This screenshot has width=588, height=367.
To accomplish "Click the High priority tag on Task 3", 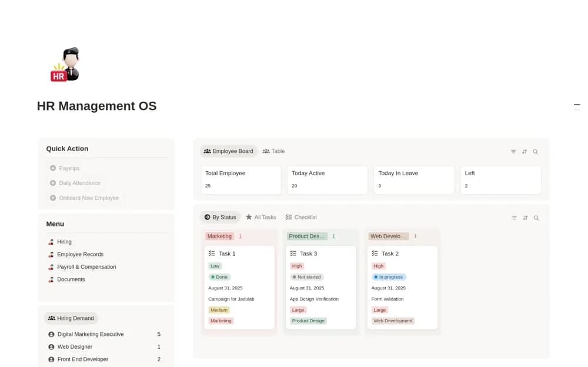I will point(297,266).
